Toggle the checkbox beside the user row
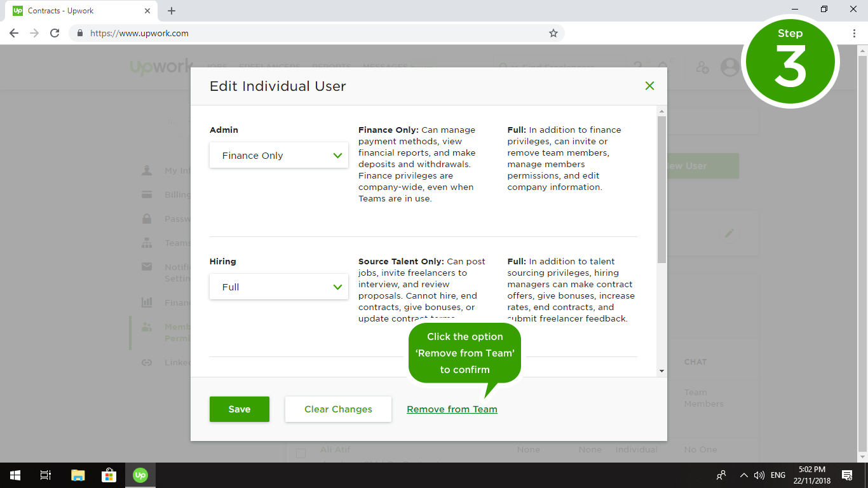Viewport: 868px width, 488px height. (301, 453)
